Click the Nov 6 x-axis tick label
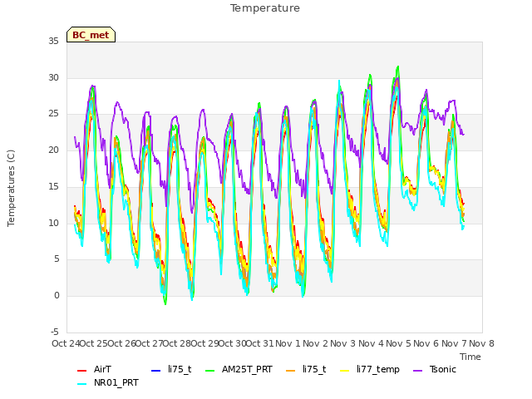 [426, 343]
